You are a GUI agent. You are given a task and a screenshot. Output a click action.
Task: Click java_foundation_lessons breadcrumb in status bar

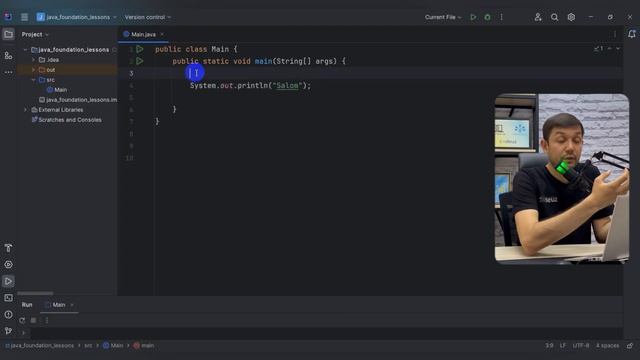click(40, 346)
